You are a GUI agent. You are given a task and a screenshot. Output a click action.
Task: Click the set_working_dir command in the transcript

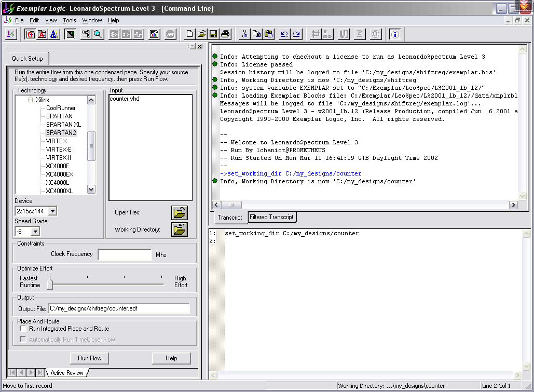[x=291, y=173]
